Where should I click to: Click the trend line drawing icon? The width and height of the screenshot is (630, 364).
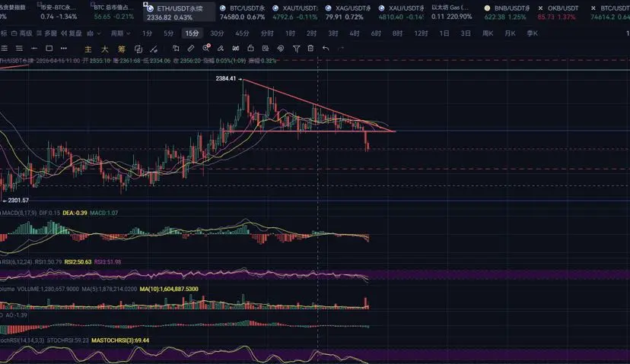pos(154,49)
